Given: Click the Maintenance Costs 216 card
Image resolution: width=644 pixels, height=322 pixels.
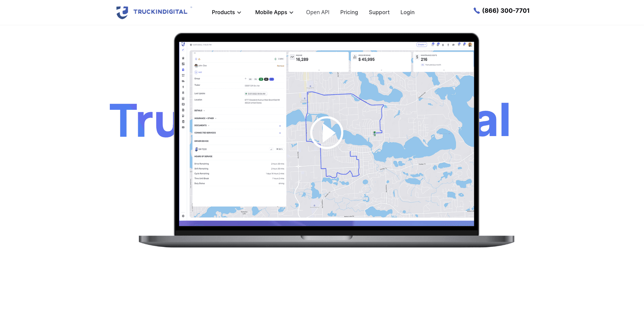Looking at the screenshot, I should pos(443,62).
